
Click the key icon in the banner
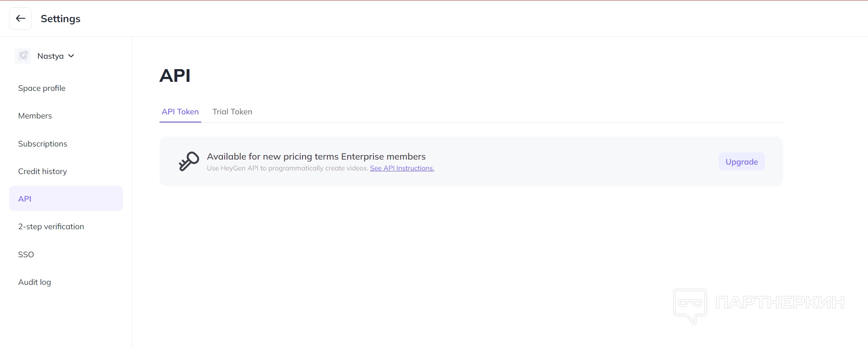tap(189, 161)
